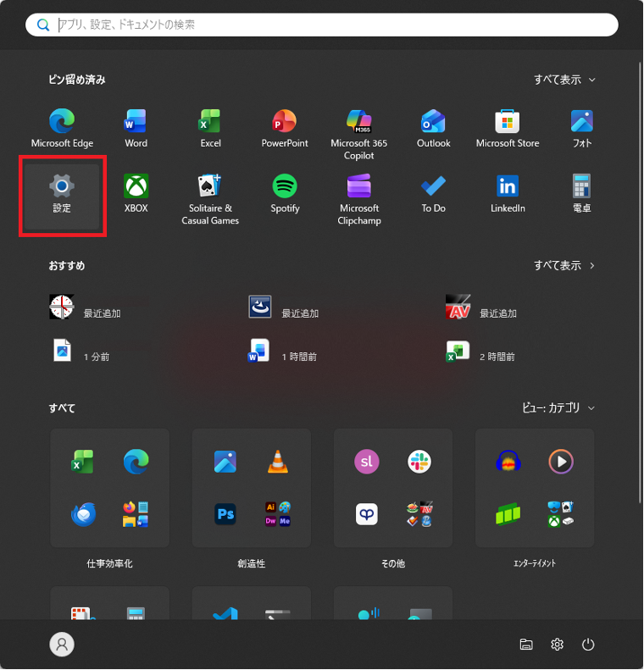Open VLC media player in 創造性 category

pyautogui.click(x=278, y=462)
